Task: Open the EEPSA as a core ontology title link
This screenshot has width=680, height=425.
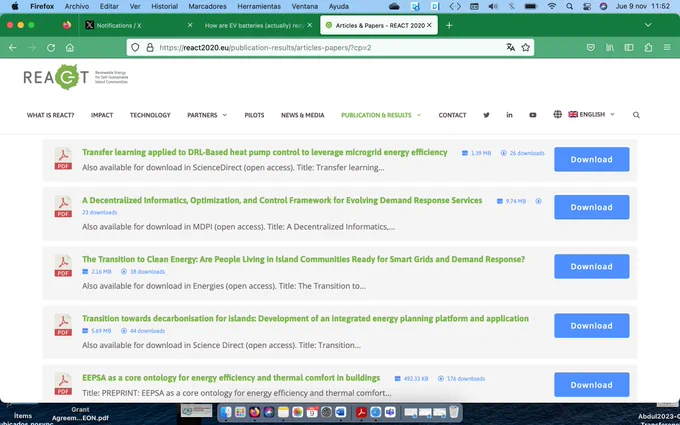Action: point(231,378)
